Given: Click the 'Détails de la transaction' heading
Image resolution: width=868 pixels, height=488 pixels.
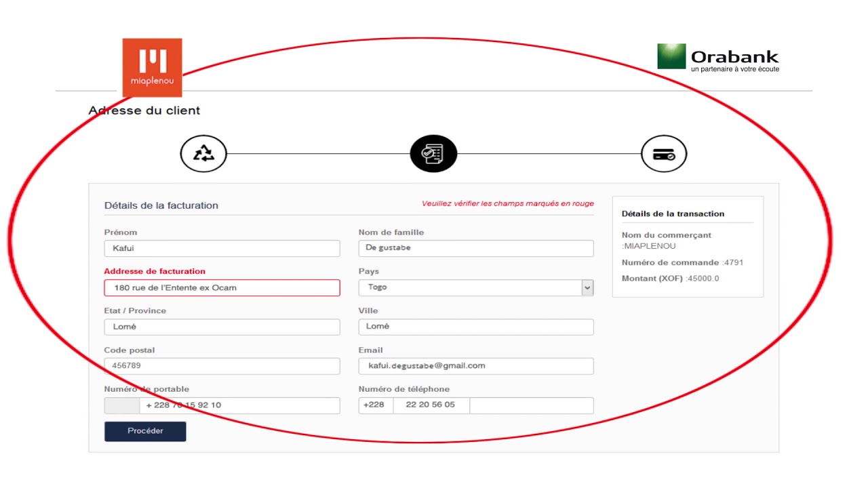Looking at the screenshot, I should 673,213.
